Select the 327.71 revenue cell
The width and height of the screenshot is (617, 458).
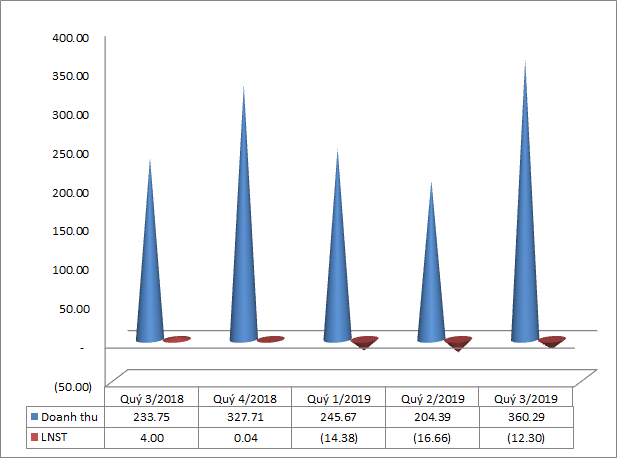click(245, 417)
